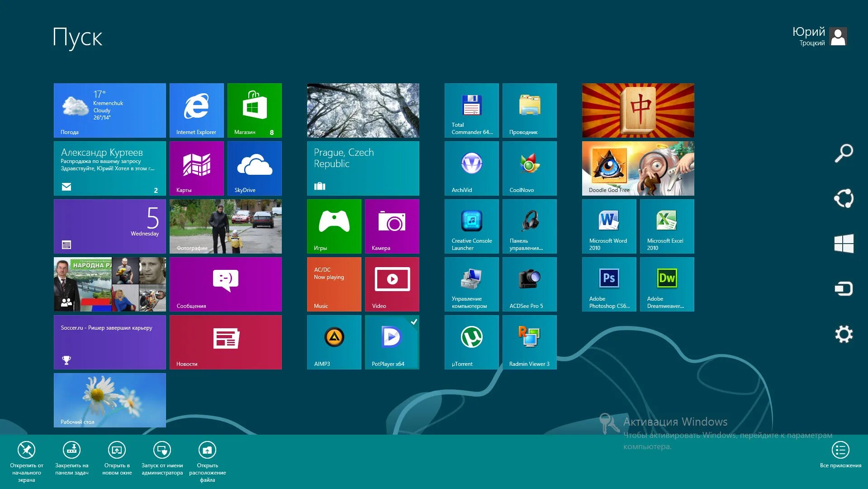The image size is (868, 489).
Task: Click Открепить от начального экрана button
Action: pos(27,461)
